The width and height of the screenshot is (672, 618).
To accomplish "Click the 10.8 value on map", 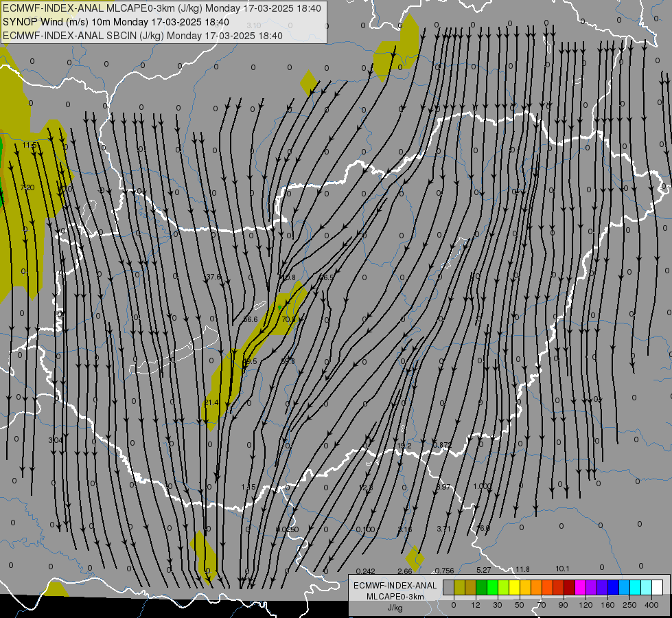I will 288,278.
